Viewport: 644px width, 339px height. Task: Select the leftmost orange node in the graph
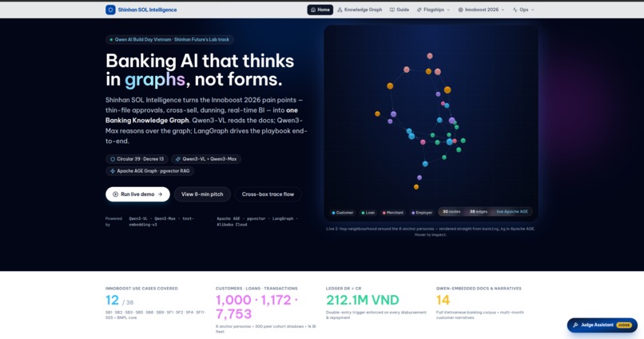point(377,114)
